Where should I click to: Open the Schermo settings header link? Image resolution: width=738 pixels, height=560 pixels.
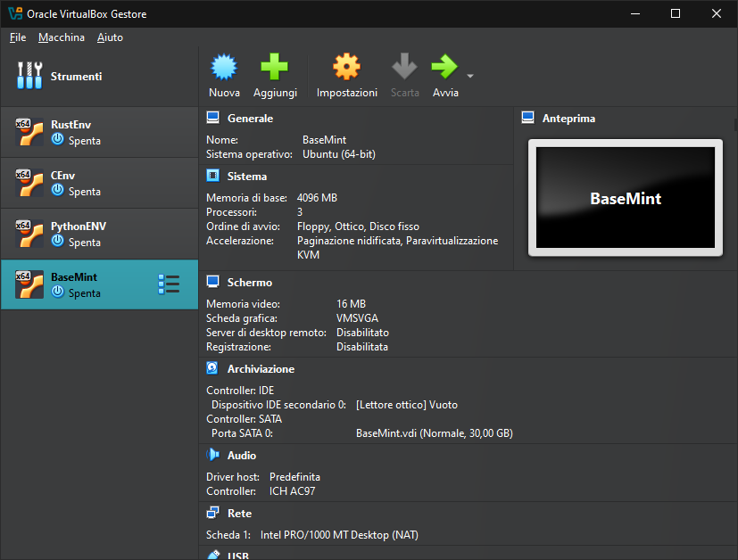[250, 283]
